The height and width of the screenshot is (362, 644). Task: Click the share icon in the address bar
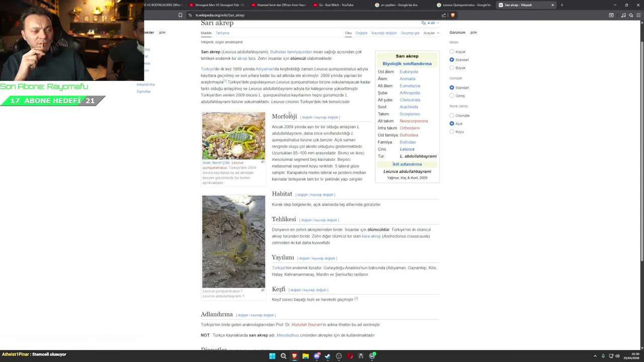tap(444, 15)
